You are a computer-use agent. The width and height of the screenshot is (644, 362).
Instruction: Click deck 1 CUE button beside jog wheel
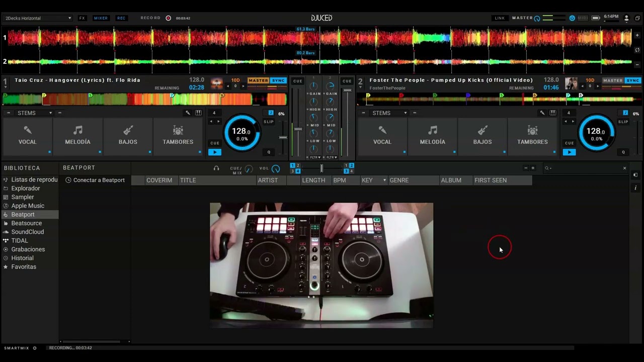tap(215, 143)
